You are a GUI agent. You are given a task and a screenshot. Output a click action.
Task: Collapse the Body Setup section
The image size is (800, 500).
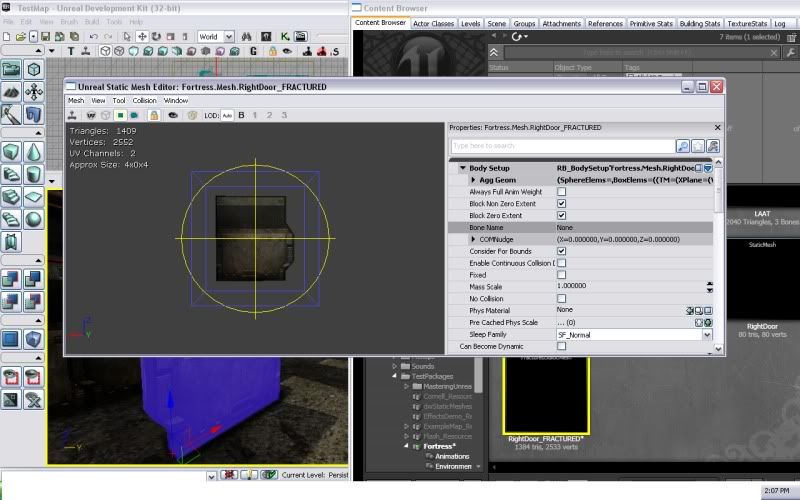[463, 168]
